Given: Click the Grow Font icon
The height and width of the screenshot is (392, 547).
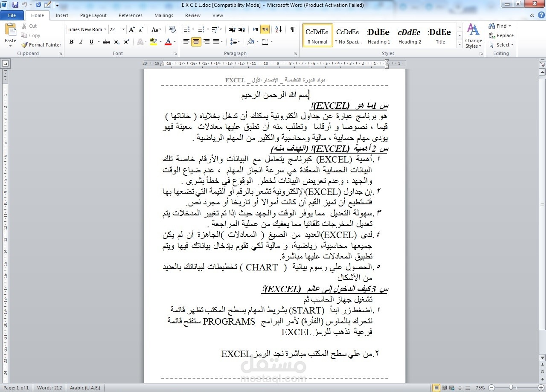Looking at the screenshot, I should click(x=132, y=29).
